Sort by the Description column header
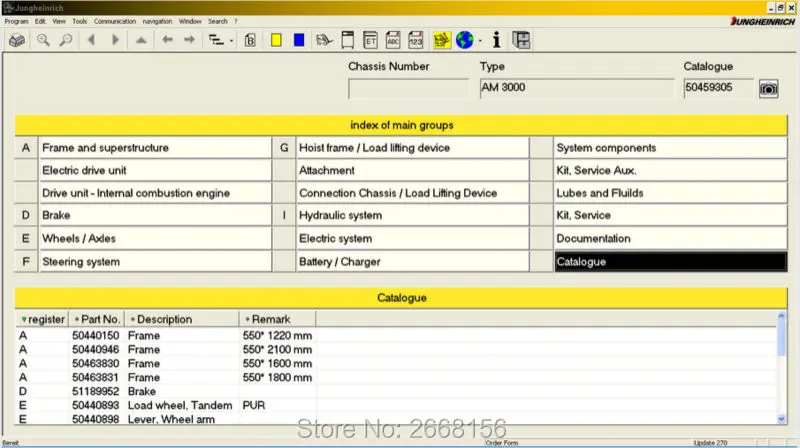This screenshot has width=800, height=448. pos(182,319)
